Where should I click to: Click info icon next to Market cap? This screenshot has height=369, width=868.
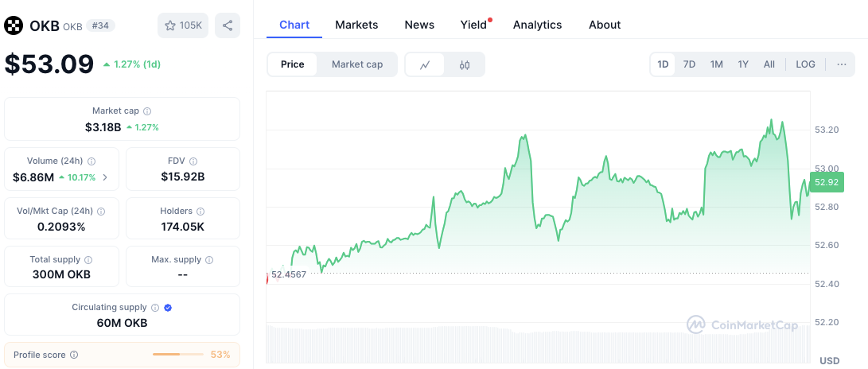coord(147,111)
